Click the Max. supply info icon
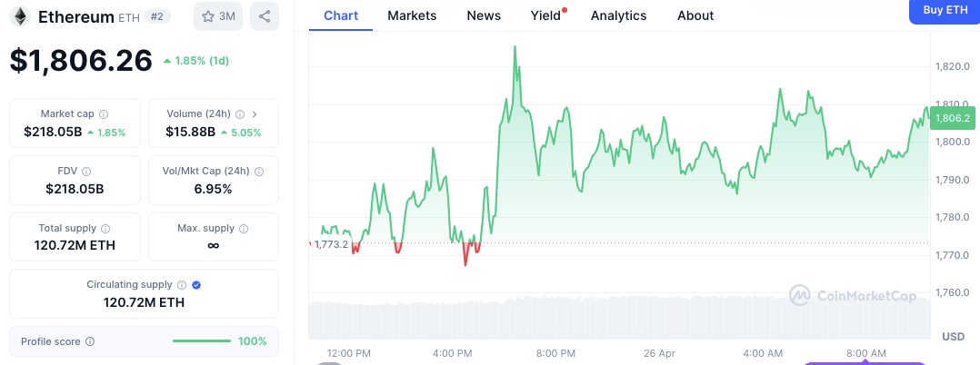 pos(245,229)
